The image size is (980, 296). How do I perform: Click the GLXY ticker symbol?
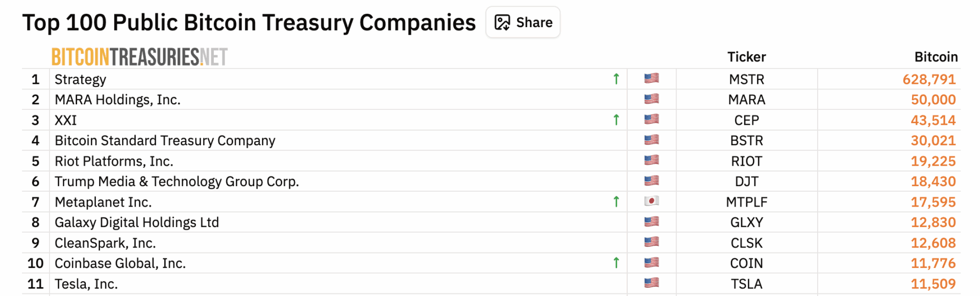tap(746, 222)
